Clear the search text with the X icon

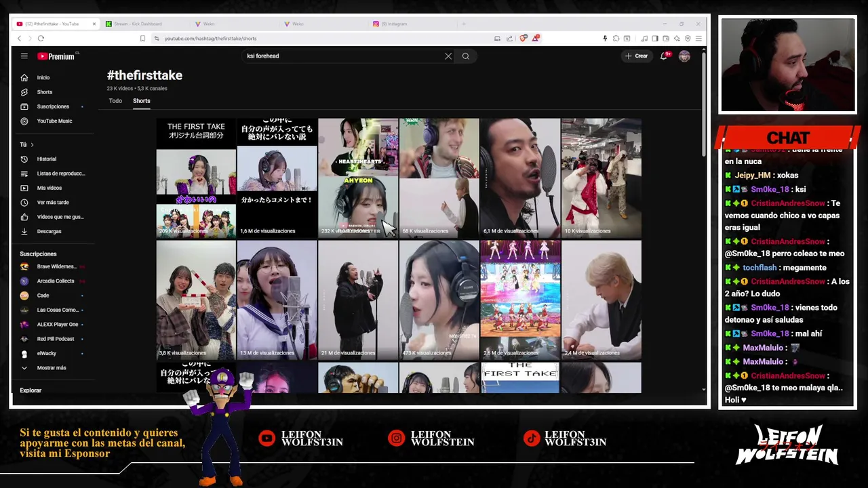448,56
